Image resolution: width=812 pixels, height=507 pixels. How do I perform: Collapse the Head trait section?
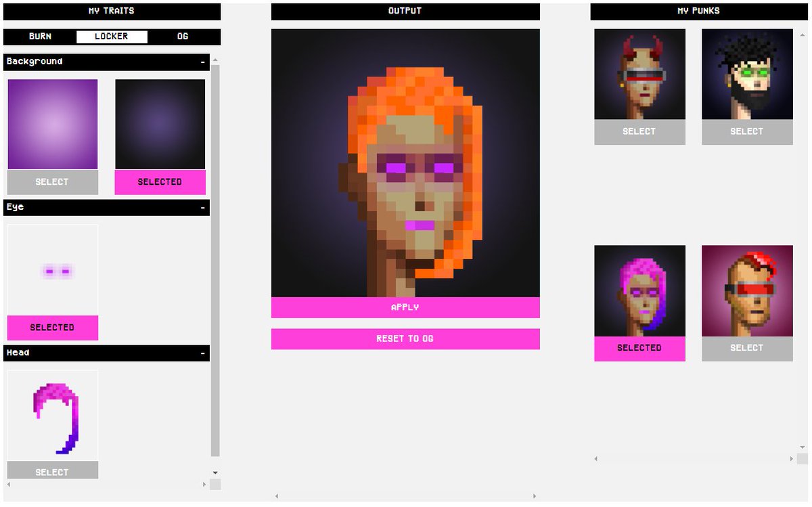pos(202,353)
